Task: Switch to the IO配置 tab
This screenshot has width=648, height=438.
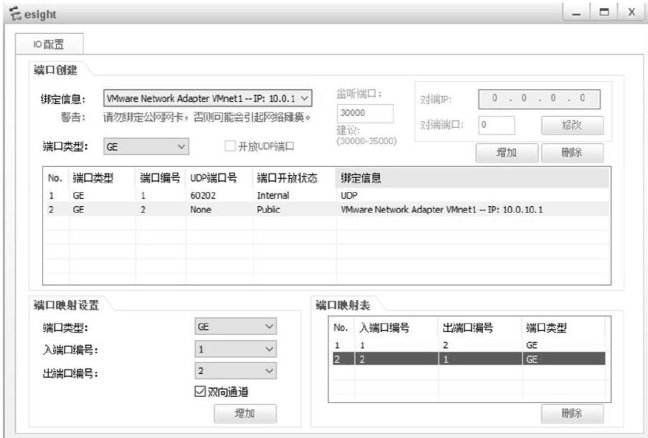Action: point(48,44)
